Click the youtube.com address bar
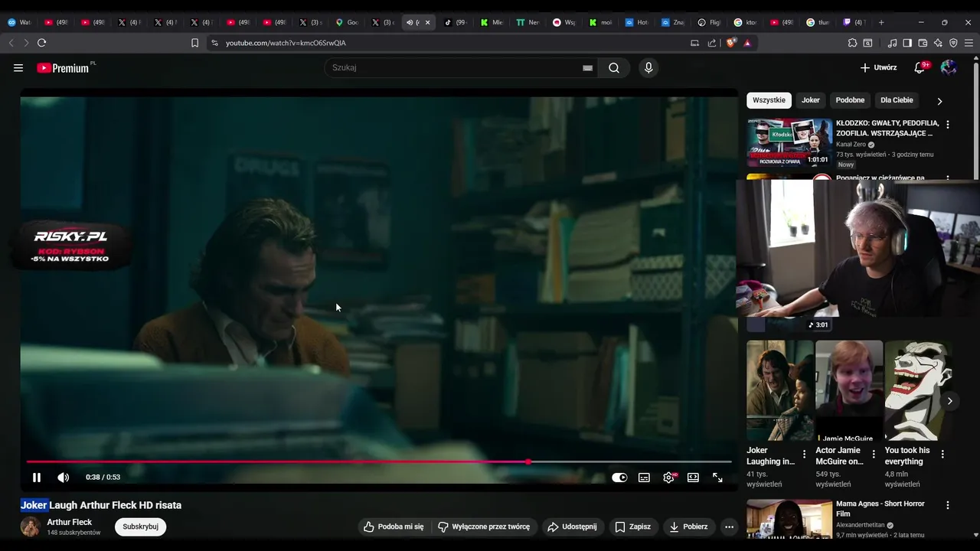The width and height of the screenshot is (980, 551). pyautogui.click(x=452, y=43)
